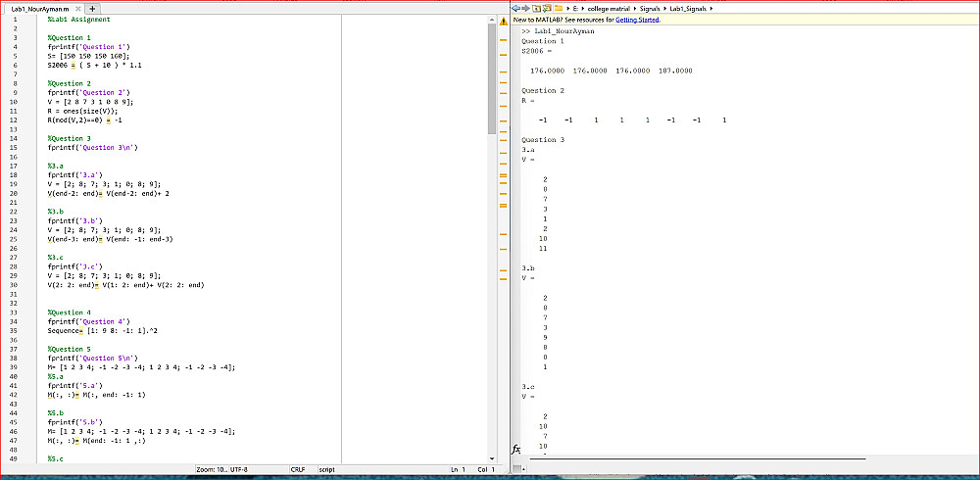Image resolution: width=980 pixels, height=480 pixels.
Task: Click the 3.a label in Command Window
Action: 528,150
